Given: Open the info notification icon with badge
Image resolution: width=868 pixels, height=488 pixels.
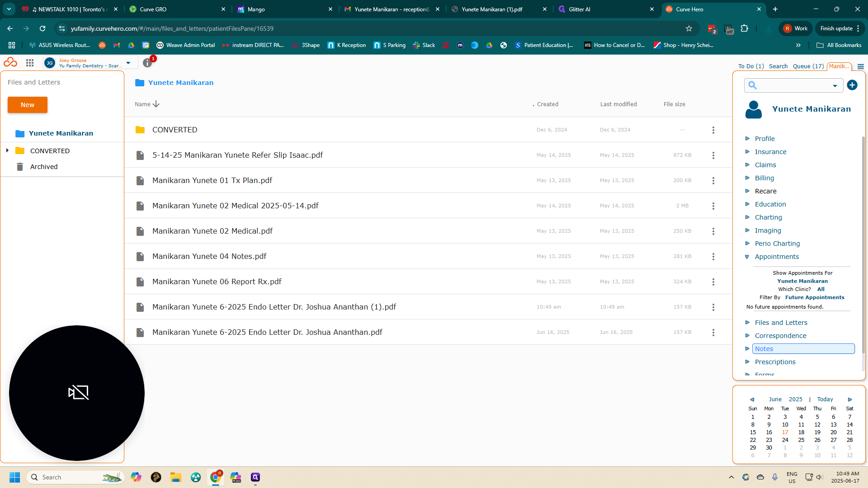Looking at the screenshot, I should click(x=147, y=63).
